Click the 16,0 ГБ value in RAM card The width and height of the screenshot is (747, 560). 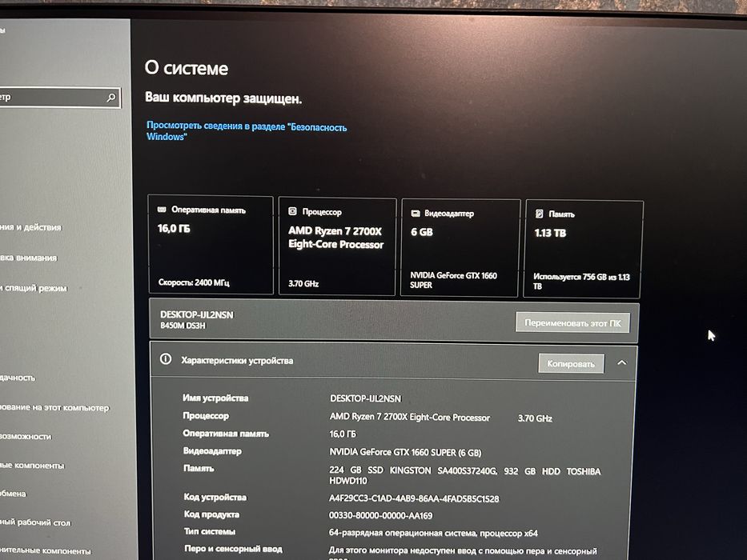174,229
